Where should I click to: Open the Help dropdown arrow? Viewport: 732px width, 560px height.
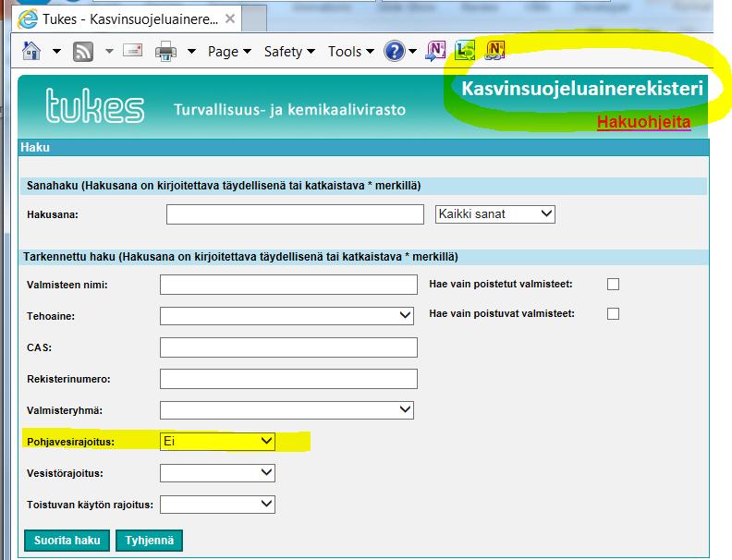(x=413, y=51)
